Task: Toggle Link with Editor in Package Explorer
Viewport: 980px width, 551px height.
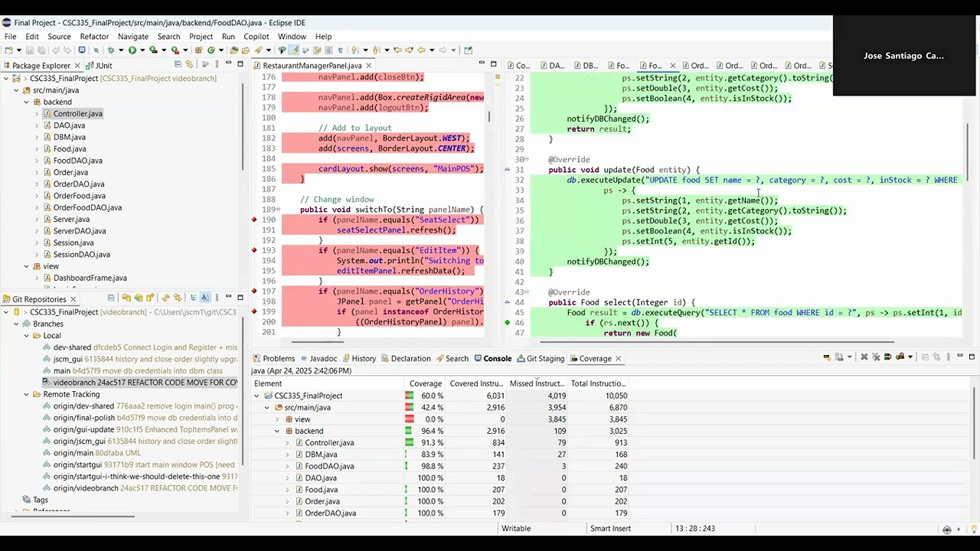Action: pyautogui.click(x=189, y=64)
